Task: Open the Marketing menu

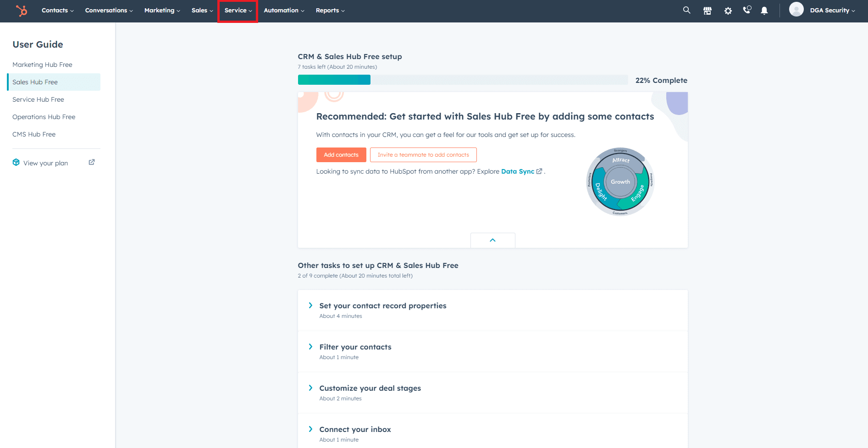Action: [x=162, y=10]
